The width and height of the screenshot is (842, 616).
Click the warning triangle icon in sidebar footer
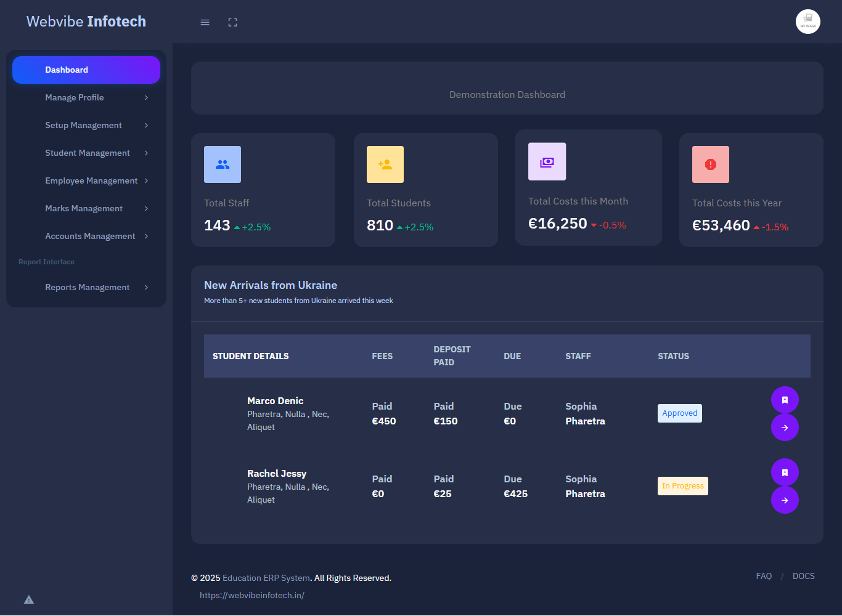tap(29, 599)
